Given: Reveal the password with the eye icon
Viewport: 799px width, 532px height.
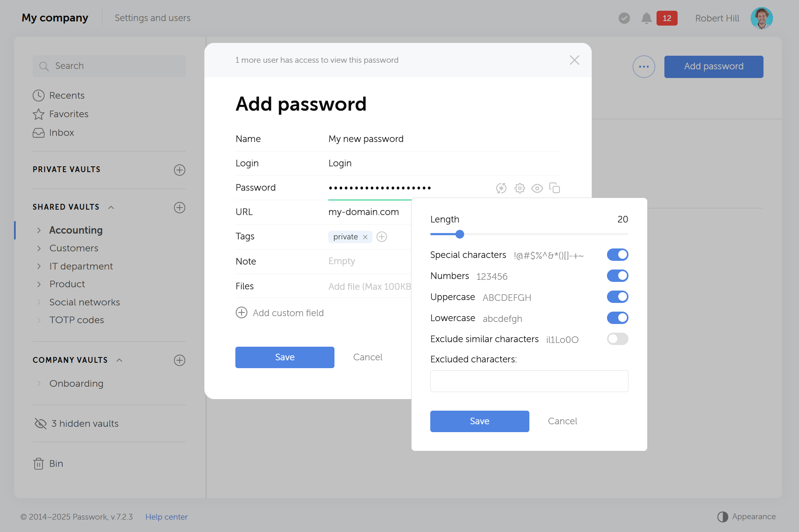Looking at the screenshot, I should click(x=537, y=188).
